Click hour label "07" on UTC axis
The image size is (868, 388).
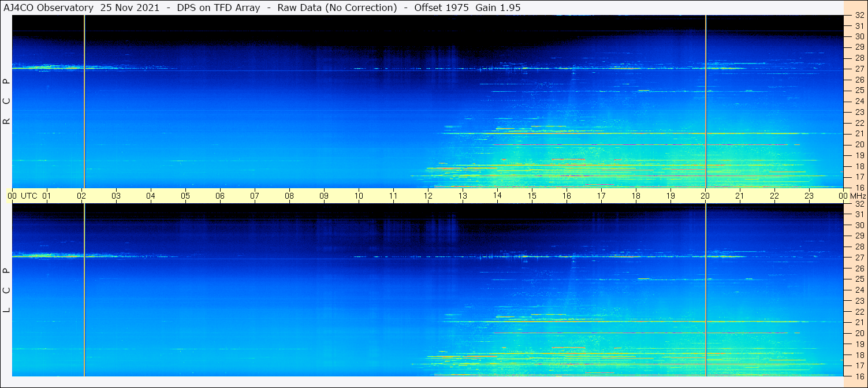[x=255, y=196]
